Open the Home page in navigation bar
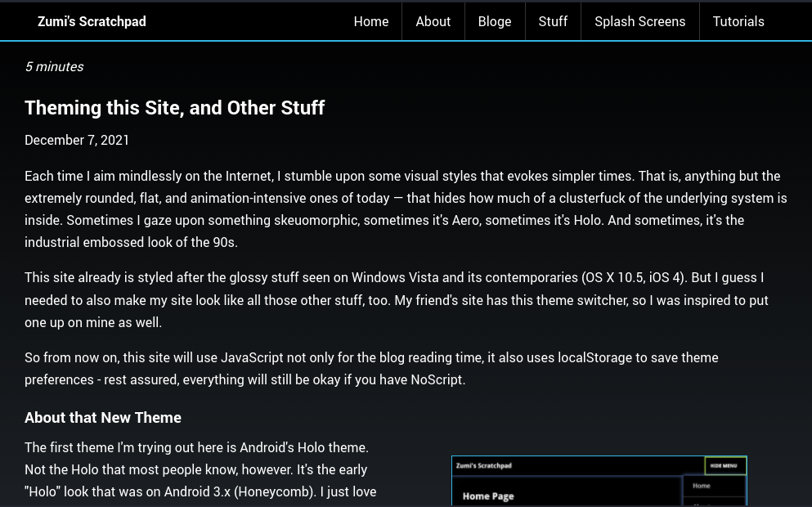812x507 pixels. tap(371, 21)
